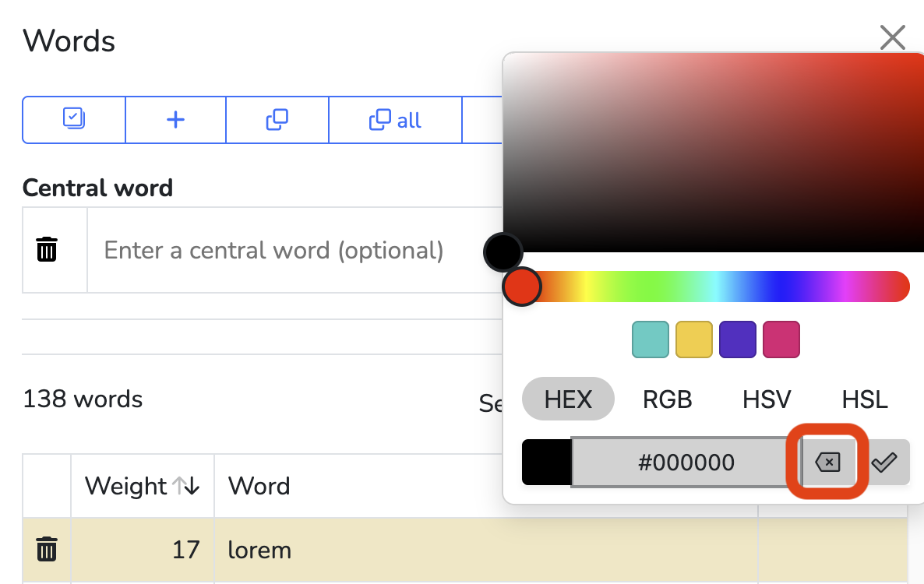Choose the pink preset color swatch
924x584 pixels.
(781, 339)
